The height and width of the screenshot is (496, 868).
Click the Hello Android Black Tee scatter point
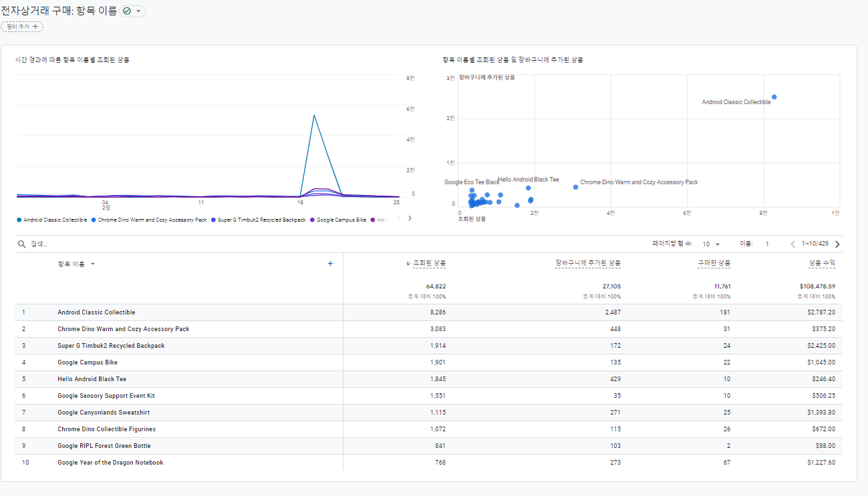(528, 188)
